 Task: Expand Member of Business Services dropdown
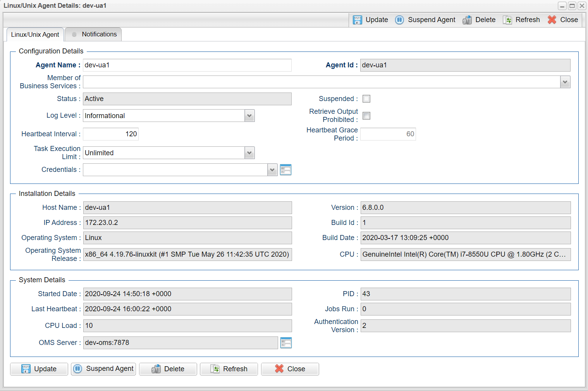pos(565,82)
